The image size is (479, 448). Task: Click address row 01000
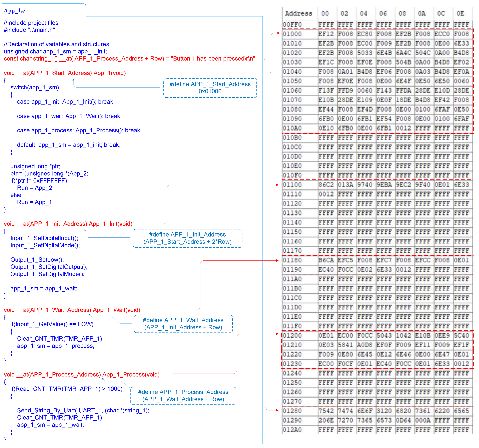pos(292,34)
